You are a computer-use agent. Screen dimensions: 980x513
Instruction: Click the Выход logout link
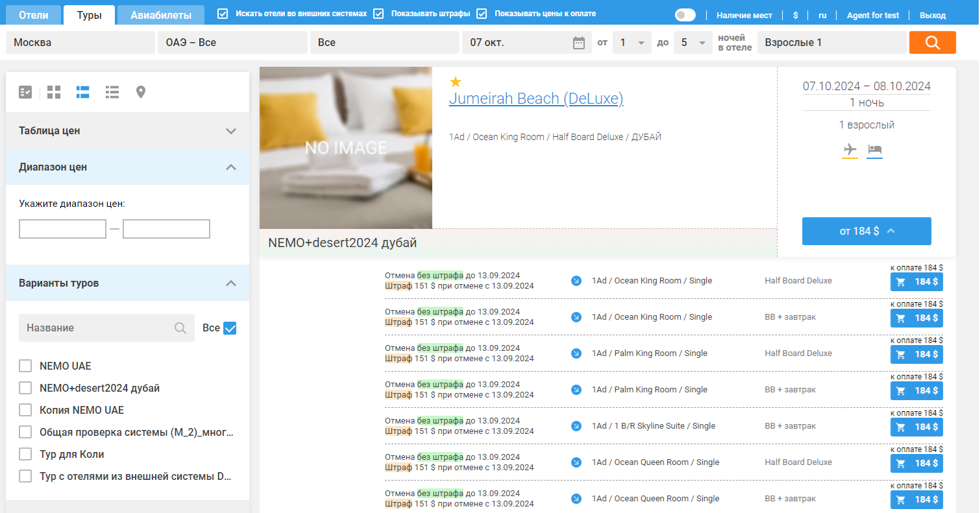[x=933, y=15]
